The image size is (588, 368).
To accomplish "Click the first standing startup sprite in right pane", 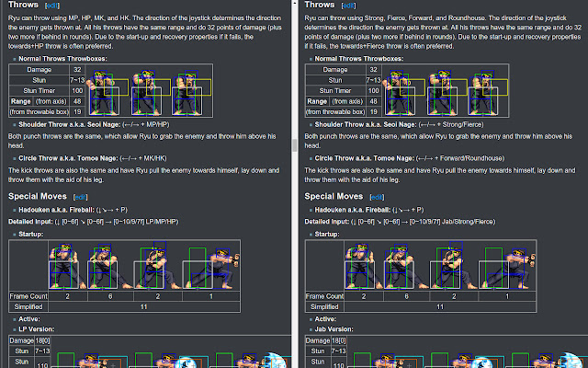I will pos(364,266).
